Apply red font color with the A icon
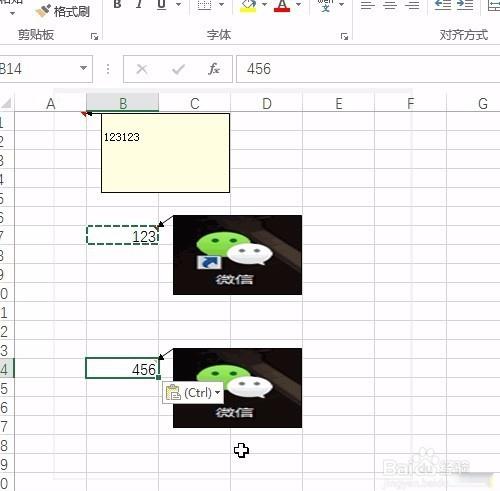 click(282, 5)
